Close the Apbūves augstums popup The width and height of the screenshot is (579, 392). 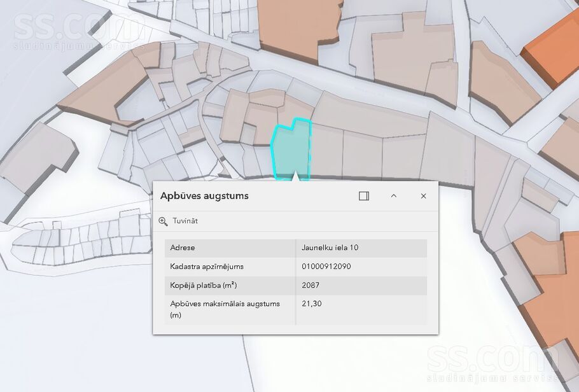423,196
